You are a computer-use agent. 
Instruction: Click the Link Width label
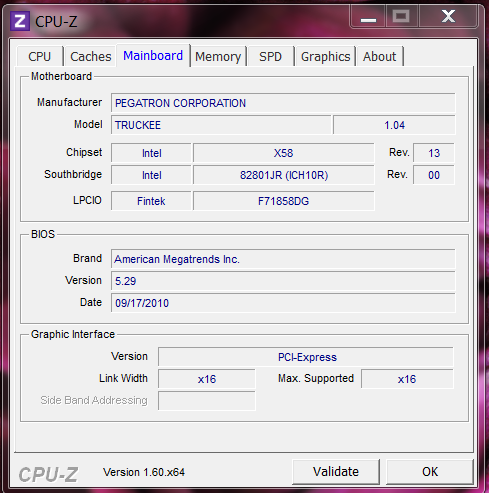point(123,378)
